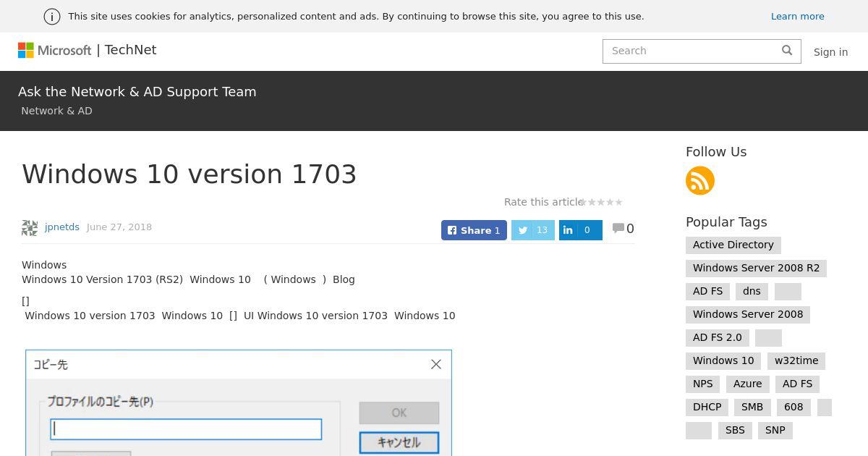This screenshot has height=456, width=868.
Task: Open the jpnetds author profile link
Action: (62, 227)
